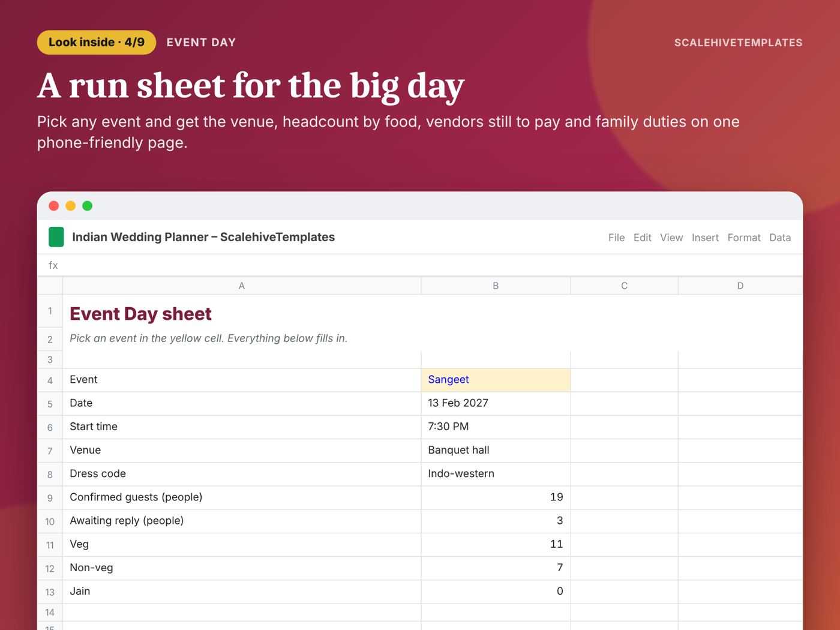Select row 9 header

point(50,498)
